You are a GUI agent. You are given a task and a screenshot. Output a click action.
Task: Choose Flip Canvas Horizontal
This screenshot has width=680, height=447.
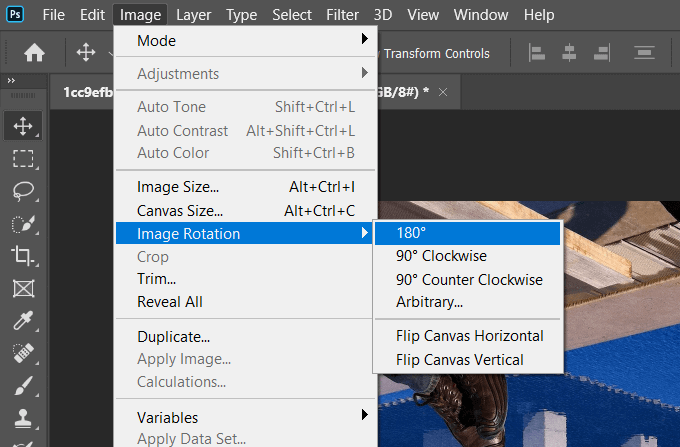point(469,336)
